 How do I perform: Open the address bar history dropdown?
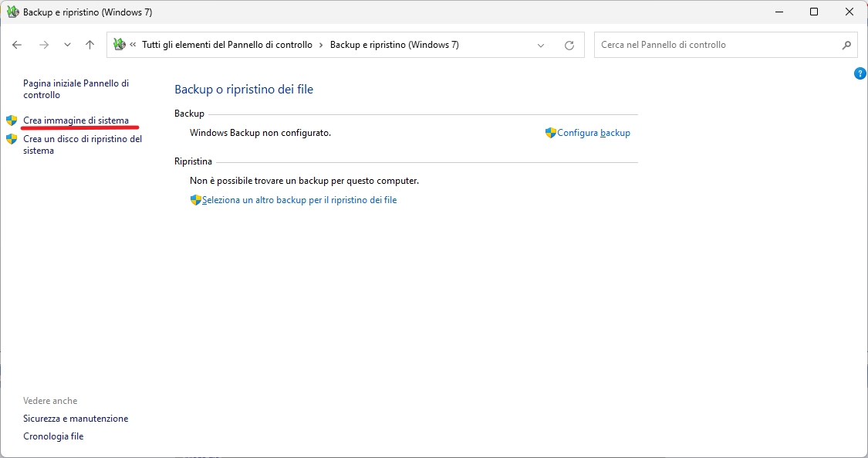(x=541, y=46)
